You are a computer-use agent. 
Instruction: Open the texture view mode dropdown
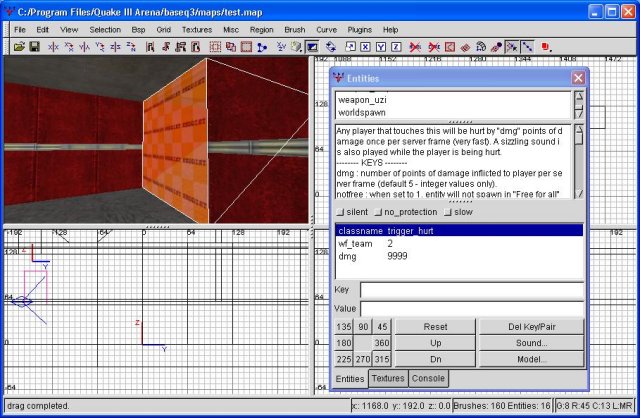296,47
